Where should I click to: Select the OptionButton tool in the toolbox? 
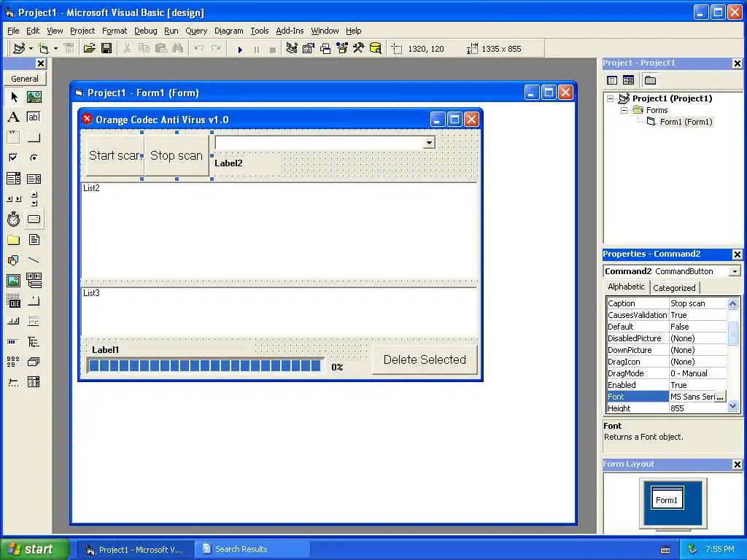coord(34,158)
